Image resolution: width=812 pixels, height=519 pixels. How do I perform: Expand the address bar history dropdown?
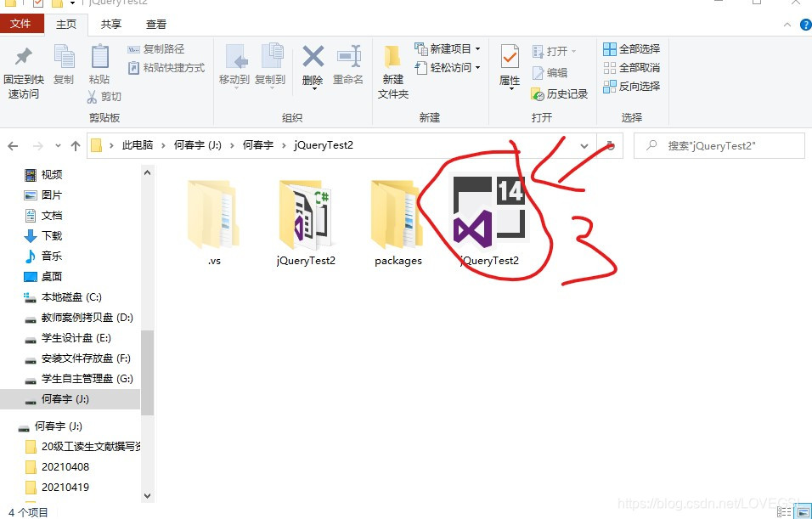pos(584,146)
